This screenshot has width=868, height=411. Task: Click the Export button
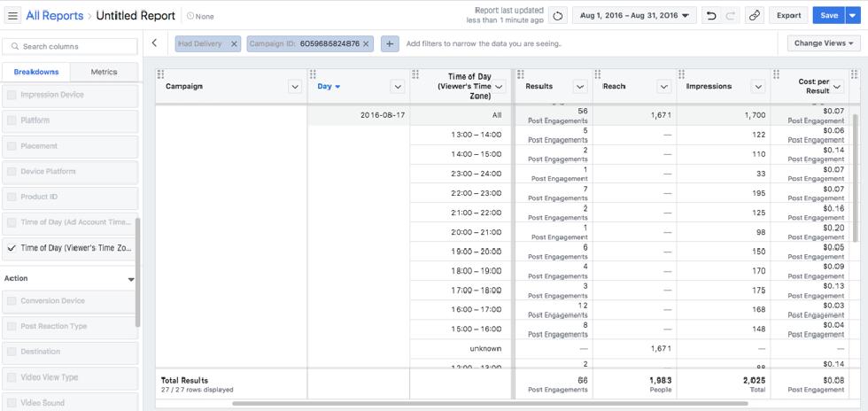pos(788,16)
